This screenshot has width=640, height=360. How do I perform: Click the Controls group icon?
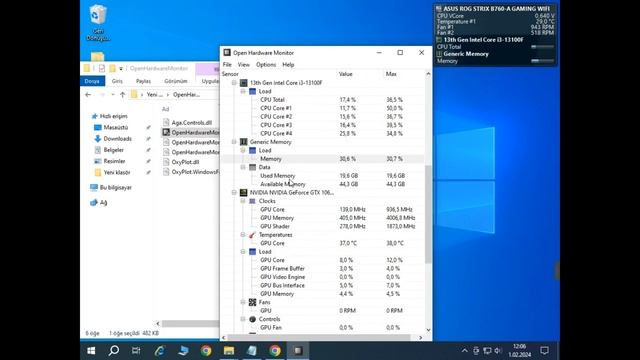(252, 319)
